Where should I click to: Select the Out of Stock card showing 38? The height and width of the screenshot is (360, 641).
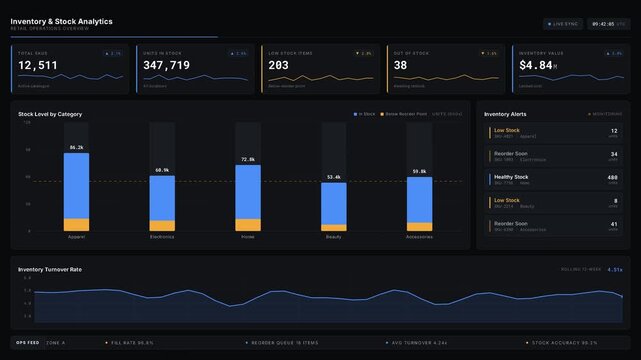pyautogui.click(x=446, y=69)
